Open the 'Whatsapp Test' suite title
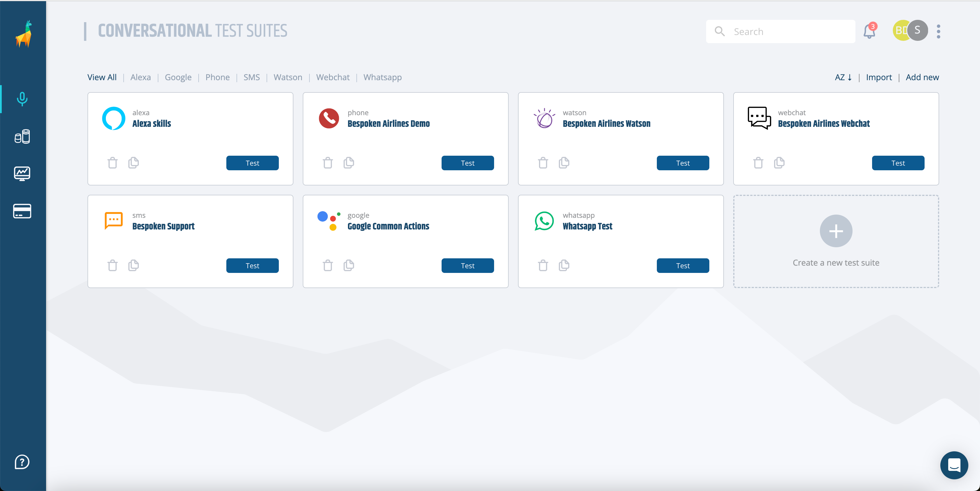 pyautogui.click(x=588, y=226)
